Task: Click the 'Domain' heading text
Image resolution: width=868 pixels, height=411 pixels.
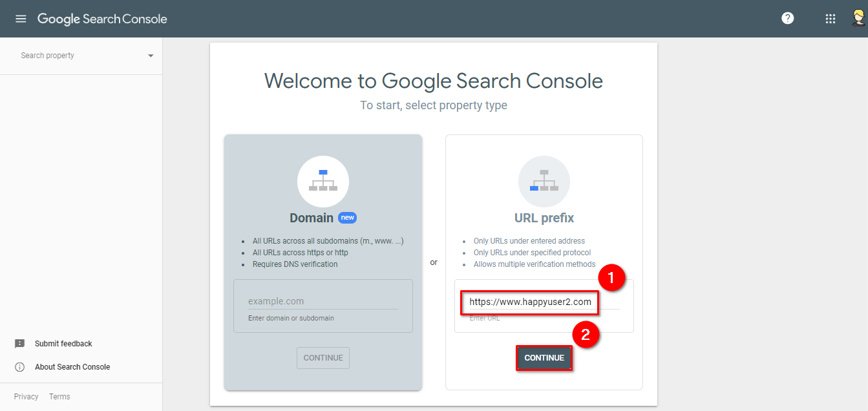Action: click(x=312, y=218)
